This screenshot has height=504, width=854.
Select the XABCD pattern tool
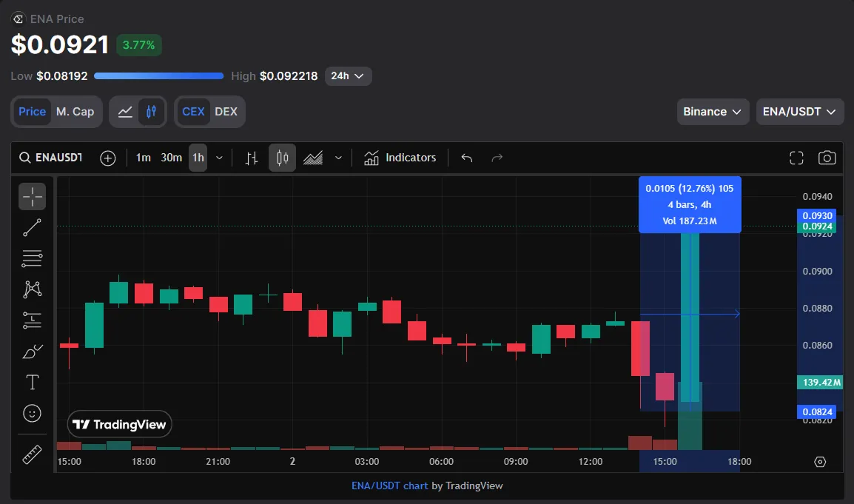pos(32,289)
